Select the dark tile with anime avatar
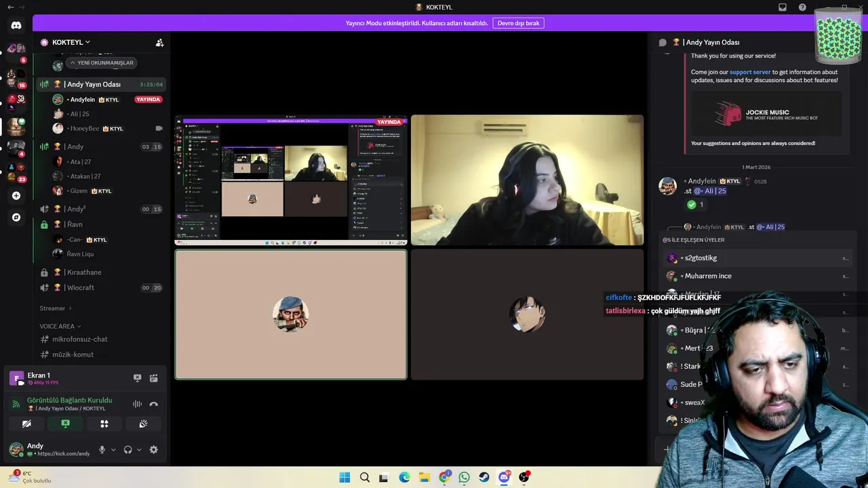 point(527,314)
